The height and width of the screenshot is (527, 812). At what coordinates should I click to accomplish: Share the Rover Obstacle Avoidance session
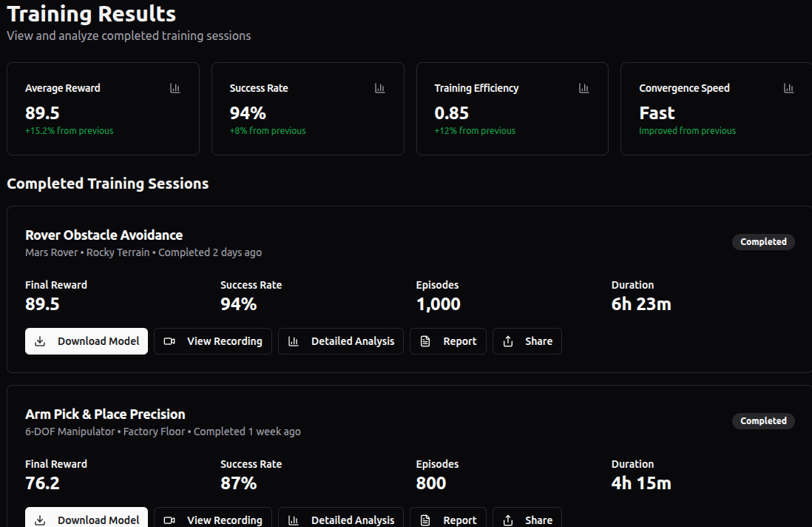coord(527,341)
